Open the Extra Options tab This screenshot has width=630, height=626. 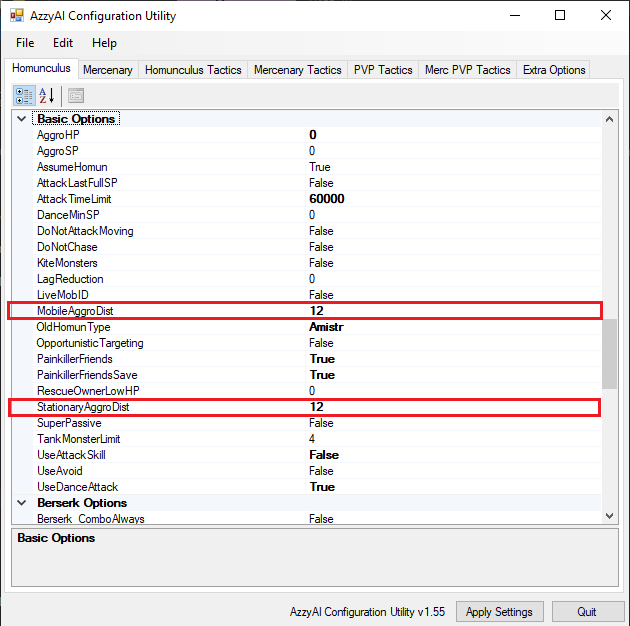(554, 70)
